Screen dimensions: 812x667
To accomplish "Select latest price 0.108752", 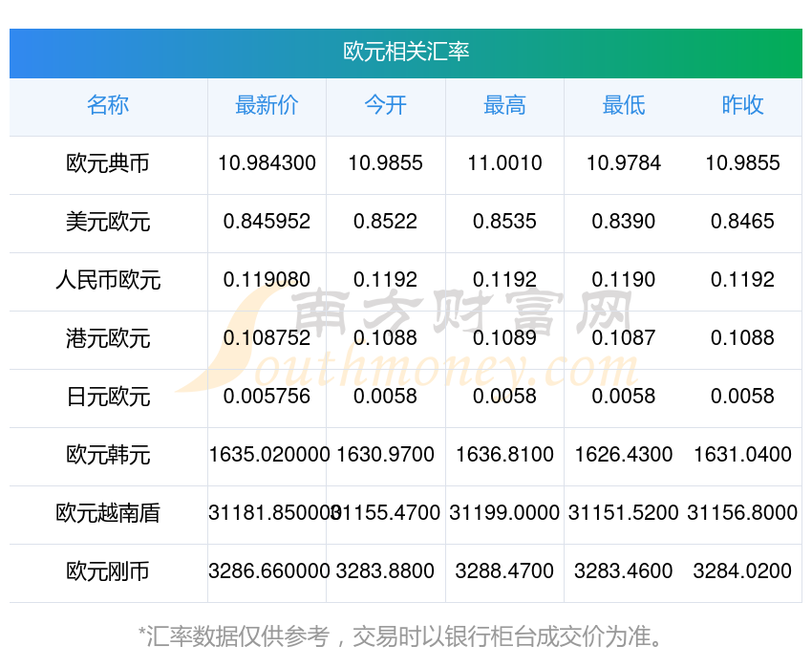I will (267, 338).
